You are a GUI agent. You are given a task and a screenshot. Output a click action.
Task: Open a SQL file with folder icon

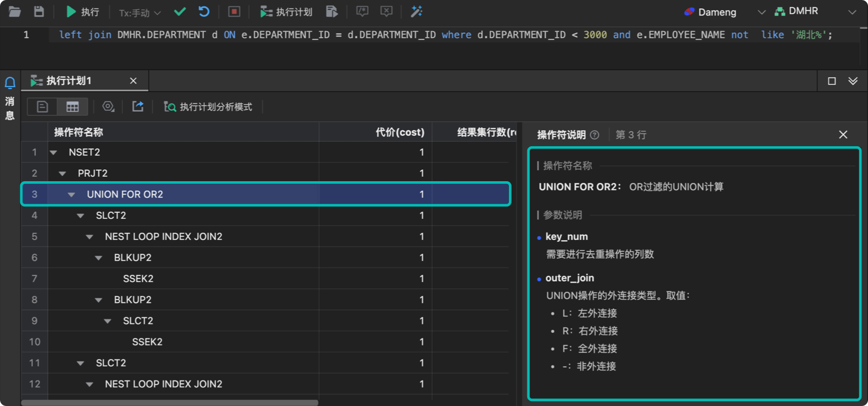[15, 11]
